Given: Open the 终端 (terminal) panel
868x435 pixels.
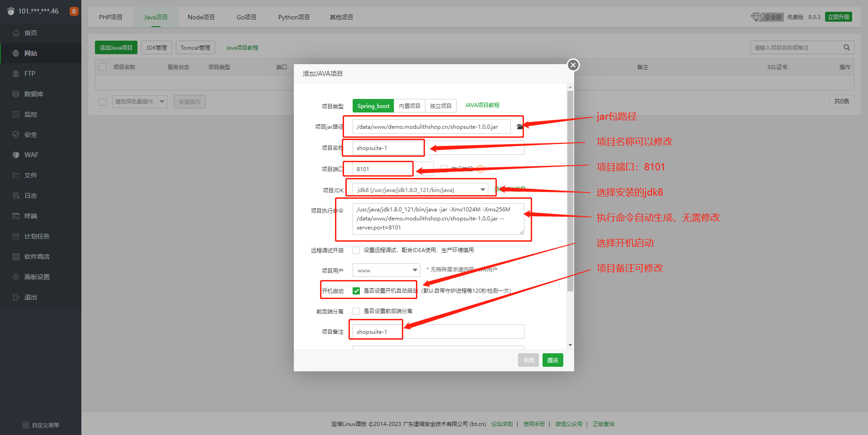Looking at the screenshot, I should (30, 215).
